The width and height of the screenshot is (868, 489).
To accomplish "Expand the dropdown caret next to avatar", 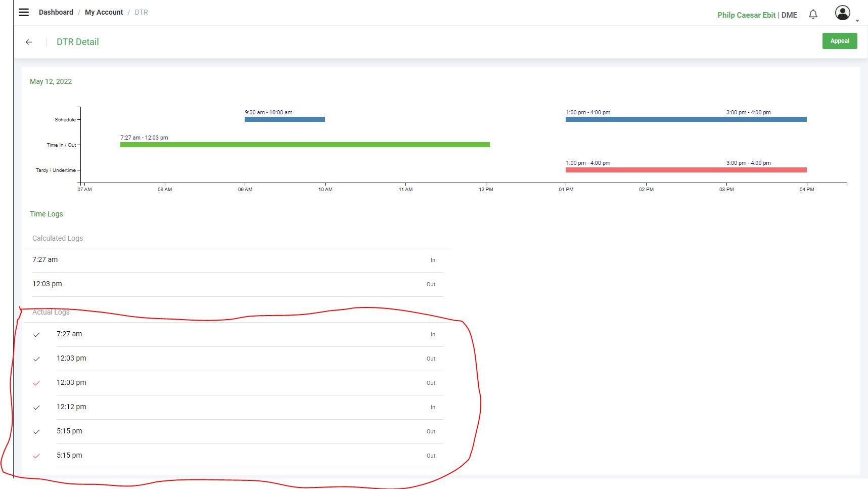I will [857, 21].
